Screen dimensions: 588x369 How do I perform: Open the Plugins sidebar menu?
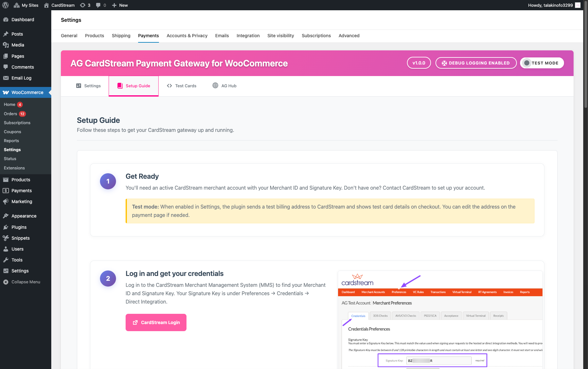19,227
